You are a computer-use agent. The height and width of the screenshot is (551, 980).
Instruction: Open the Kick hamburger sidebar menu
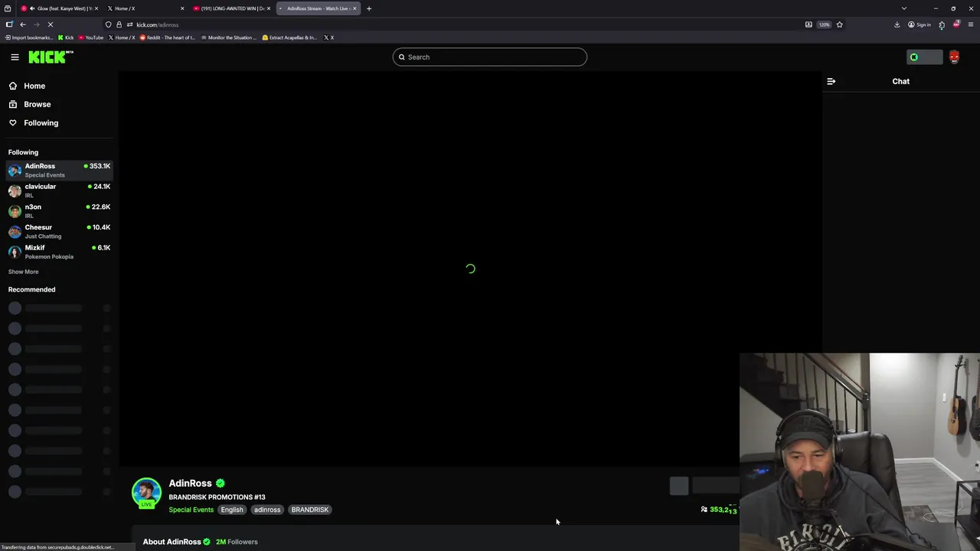click(x=15, y=57)
